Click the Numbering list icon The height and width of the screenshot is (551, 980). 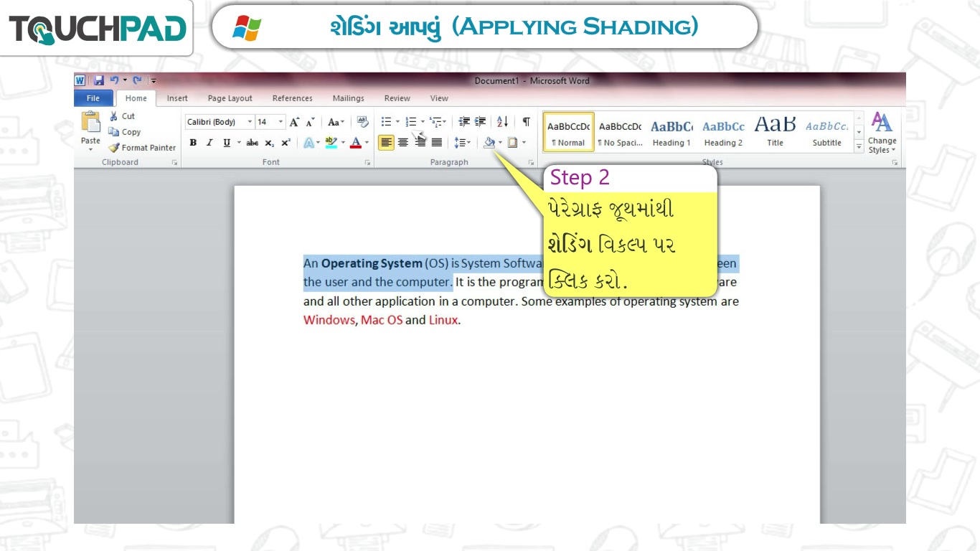pos(410,122)
